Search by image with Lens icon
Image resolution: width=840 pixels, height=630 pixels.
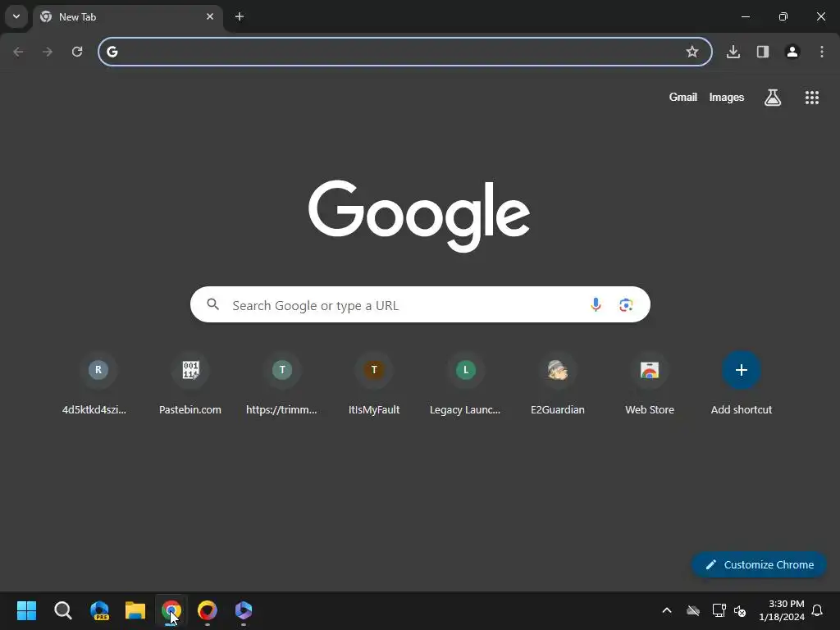[x=626, y=305]
